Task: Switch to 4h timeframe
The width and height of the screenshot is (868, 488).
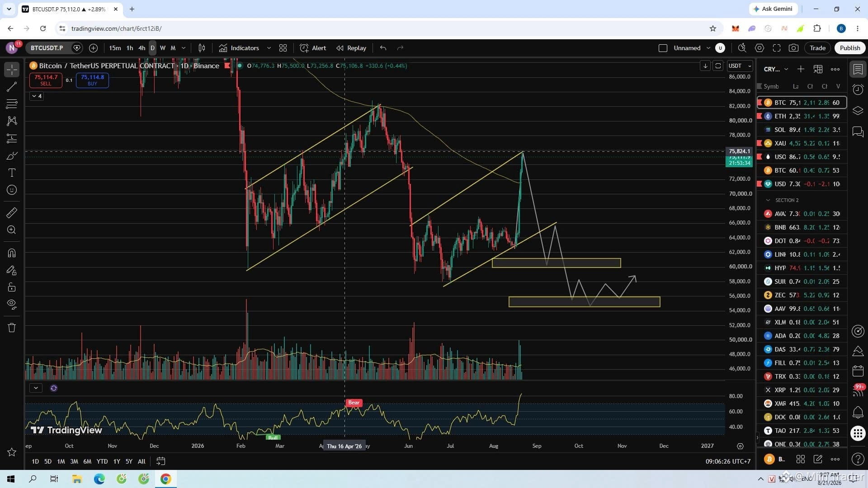Action: pyautogui.click(x=142, y=48)
